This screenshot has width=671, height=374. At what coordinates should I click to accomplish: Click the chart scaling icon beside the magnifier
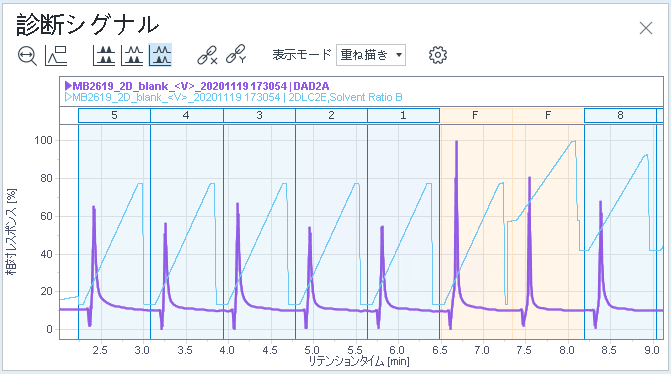(x=56, y=55)
